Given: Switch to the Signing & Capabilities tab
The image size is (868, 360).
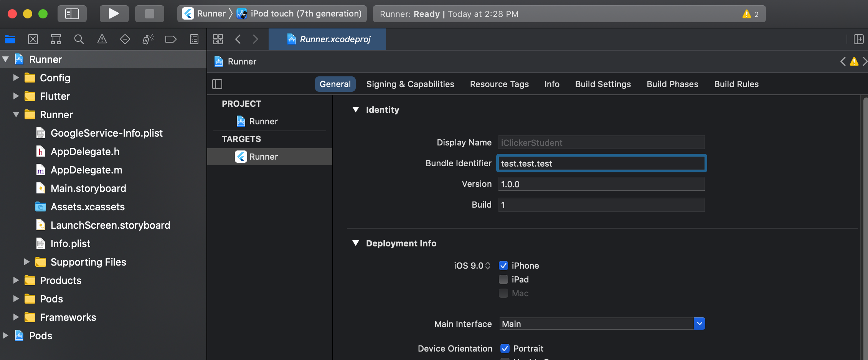Looking at the screenshot, I should (x=410, y=84).
